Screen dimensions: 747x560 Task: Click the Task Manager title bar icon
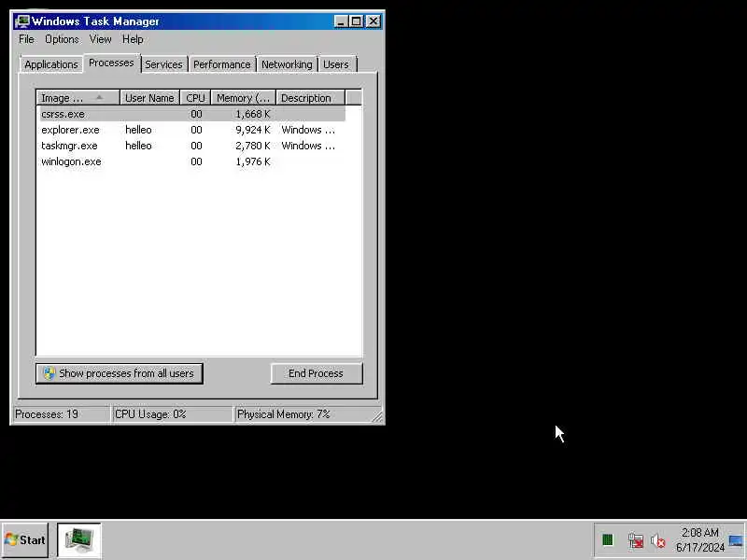21,21
